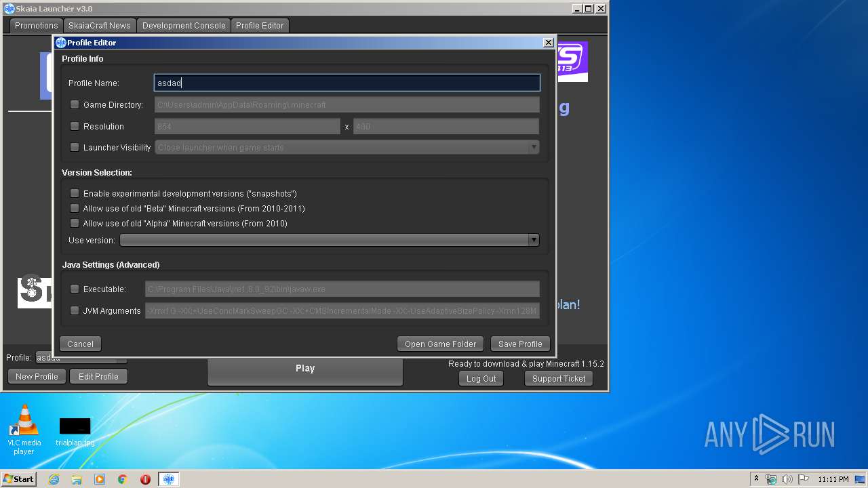The image size is (868, 488).
Task: Click the large Play button
Action: [305, 372]
